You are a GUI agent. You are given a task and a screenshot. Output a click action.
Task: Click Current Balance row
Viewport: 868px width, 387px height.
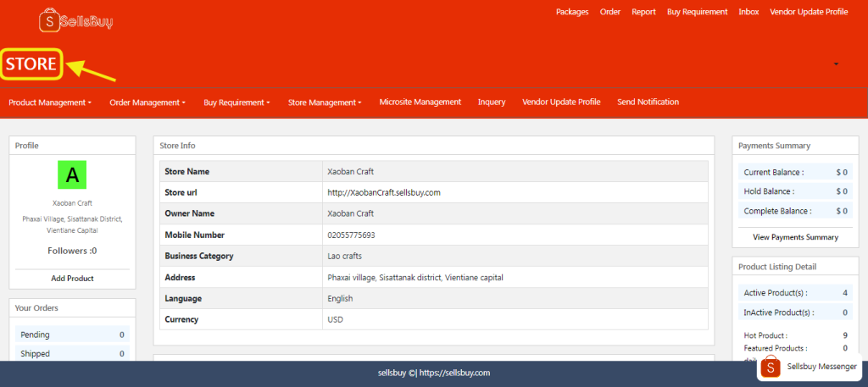pos(795,173)
